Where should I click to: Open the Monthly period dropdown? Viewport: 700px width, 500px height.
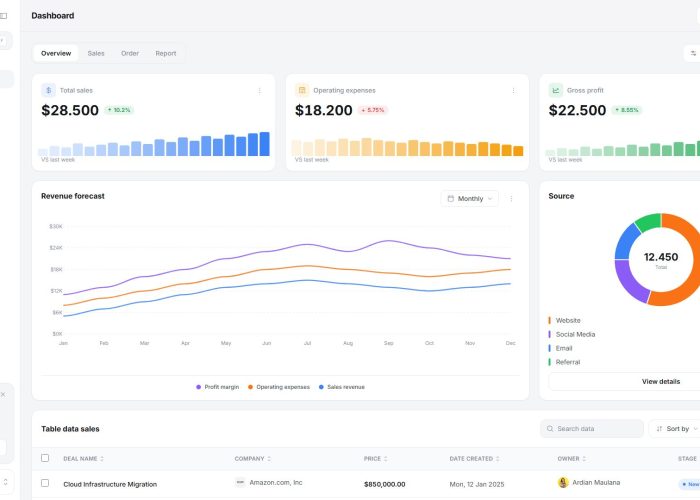tap(470, 199)
